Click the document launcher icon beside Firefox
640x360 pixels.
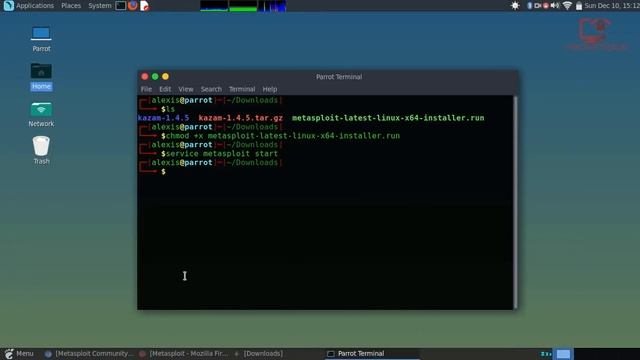tap(144, 6)
